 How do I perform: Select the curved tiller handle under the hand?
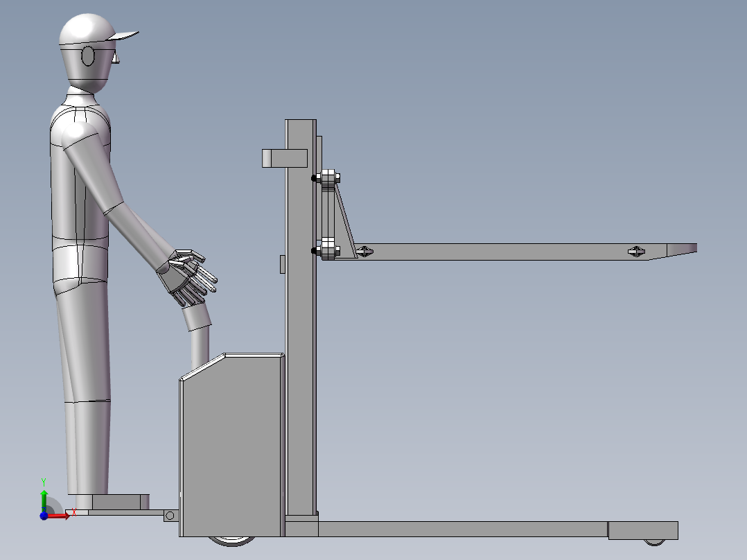[197, 336]
